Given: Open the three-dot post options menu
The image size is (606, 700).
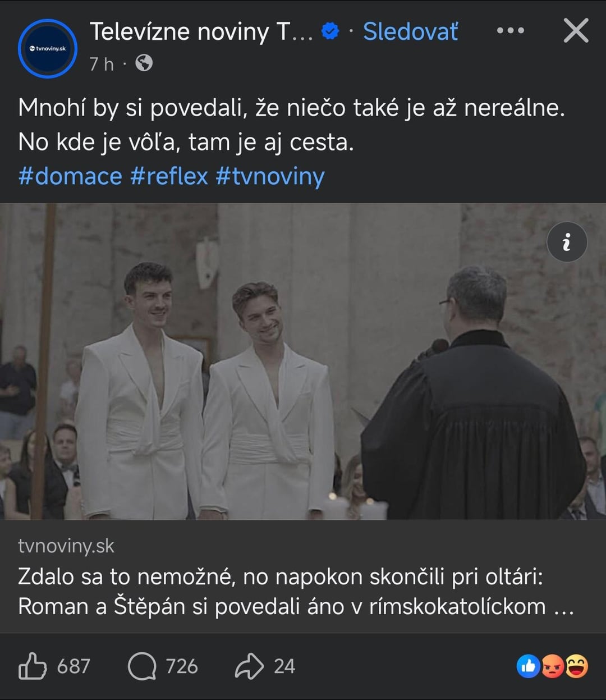Looking at the screenshot, I should (510, 31).
